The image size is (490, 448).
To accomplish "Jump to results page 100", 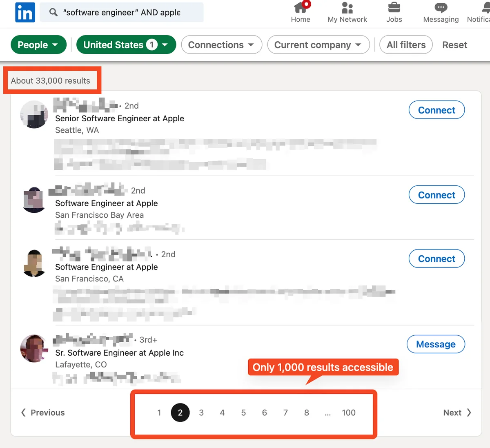I will (x=349, y=412).
